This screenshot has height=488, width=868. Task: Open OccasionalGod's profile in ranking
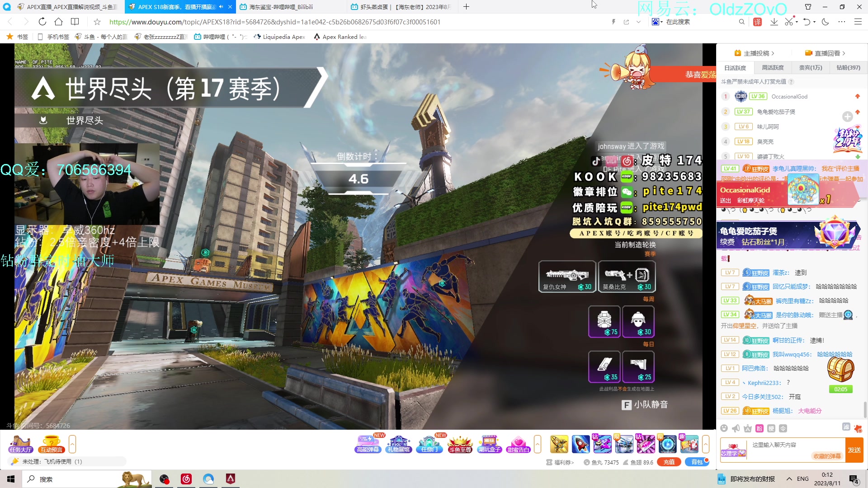(x=789, y=96)
